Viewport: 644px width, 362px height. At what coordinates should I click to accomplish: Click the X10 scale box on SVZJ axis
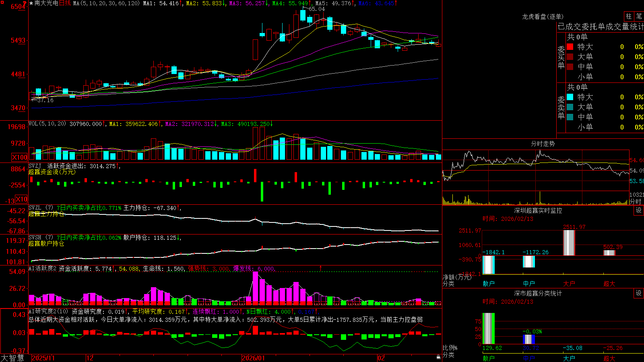[x=21, y=199]
